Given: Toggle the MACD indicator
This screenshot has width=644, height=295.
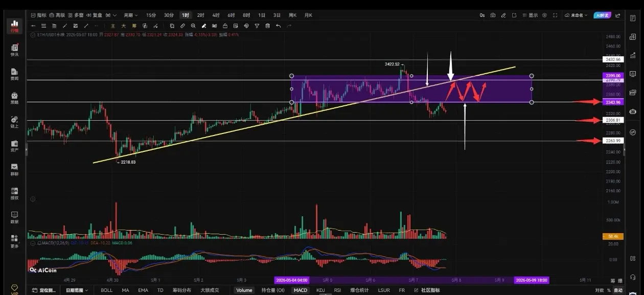Looking at the screenshot, I should click(x=301, y=290).
